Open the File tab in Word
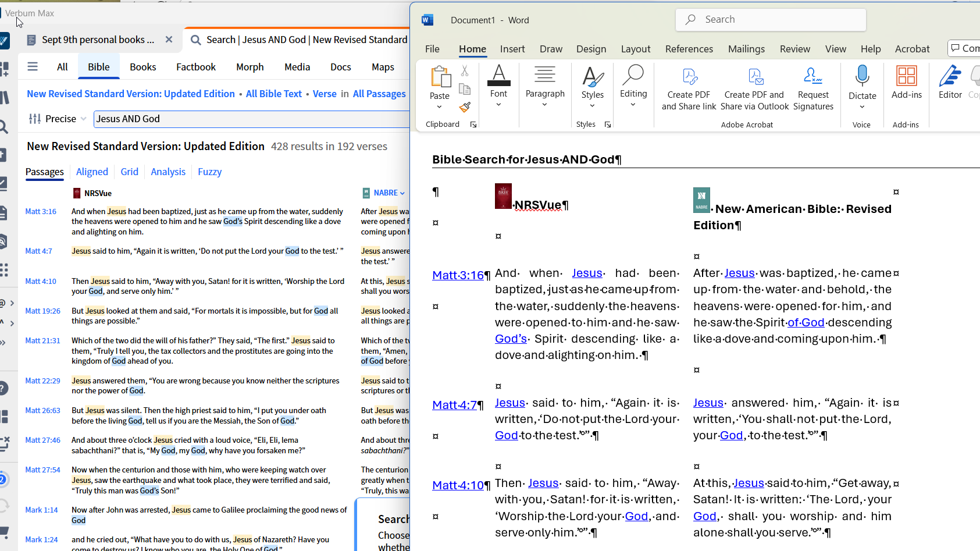Image resolution: width=980 pixels, height=551 pixels. pos(432,49)
